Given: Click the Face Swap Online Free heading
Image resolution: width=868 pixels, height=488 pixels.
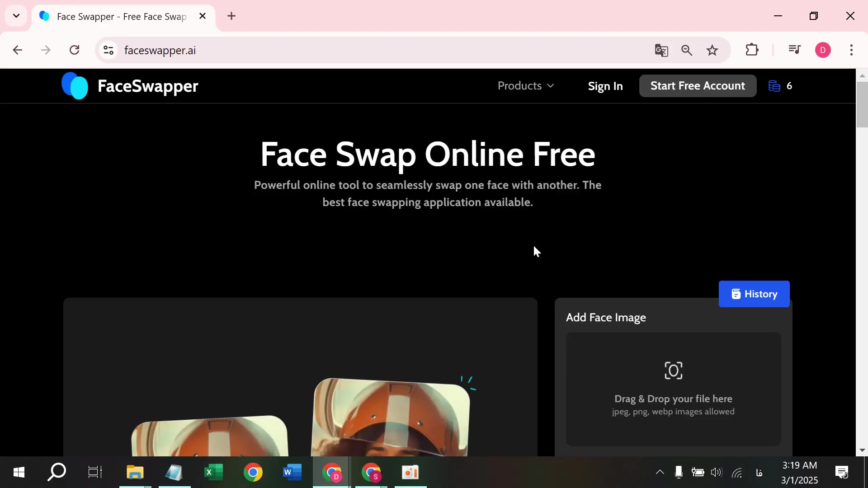Looking at the screenshot, I should click(428, 155).
